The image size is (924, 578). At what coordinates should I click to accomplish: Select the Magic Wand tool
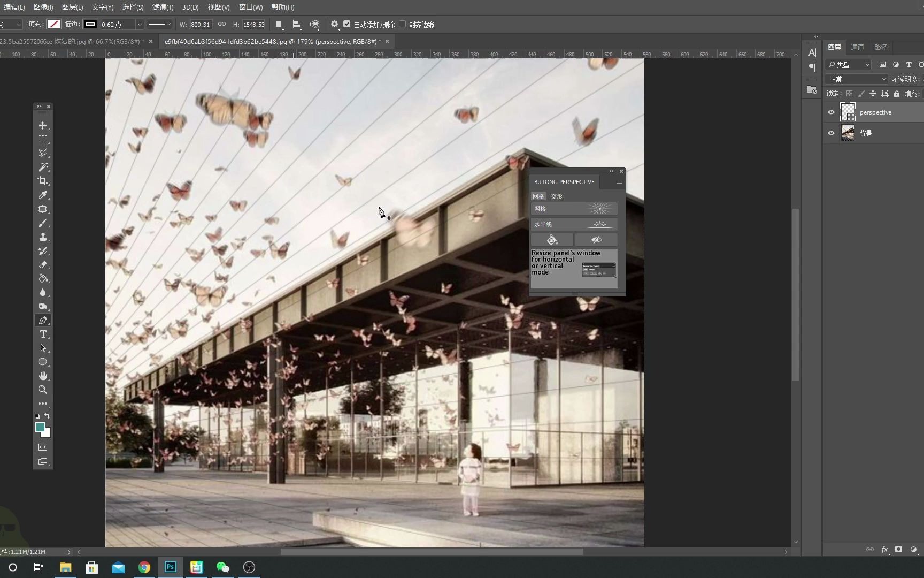[x=43, y=167]
